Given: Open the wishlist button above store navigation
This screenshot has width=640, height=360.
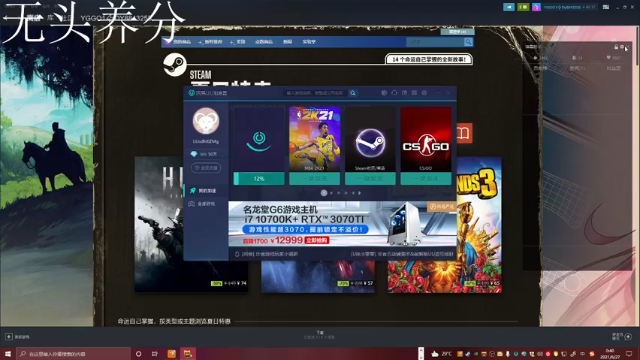Looking at the screenshot, I should [x=457, y=31].
